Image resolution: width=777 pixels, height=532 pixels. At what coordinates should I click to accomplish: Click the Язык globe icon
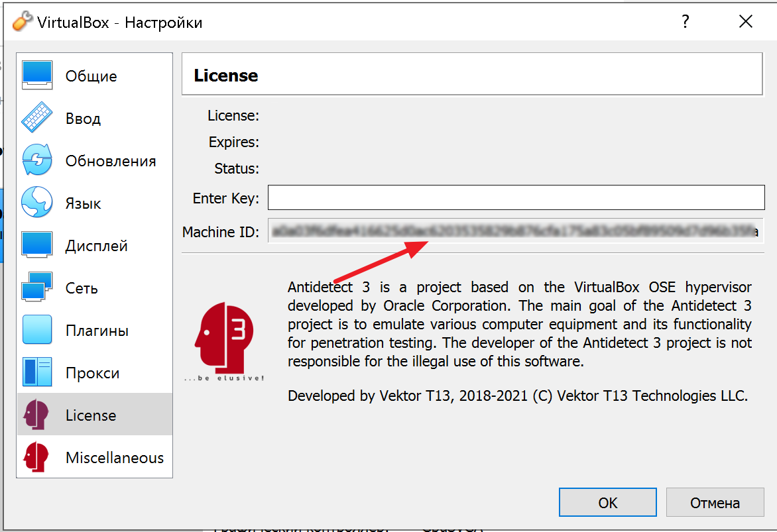point(37,202)
